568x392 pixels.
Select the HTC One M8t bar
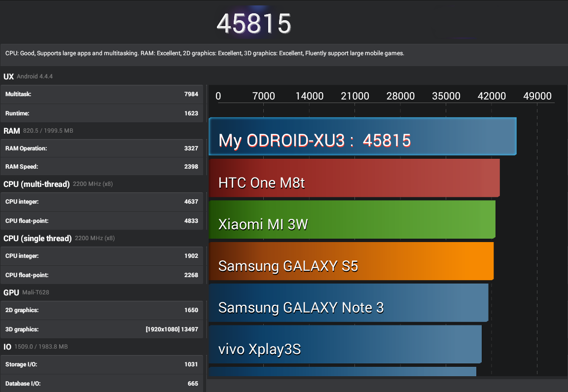tap(355, 178)
